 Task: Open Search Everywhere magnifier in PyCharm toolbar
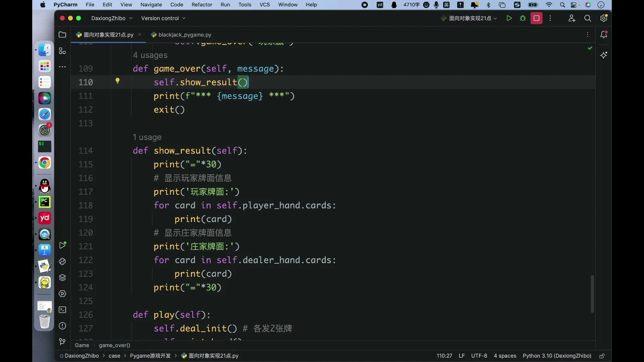[x=588, y=18]
